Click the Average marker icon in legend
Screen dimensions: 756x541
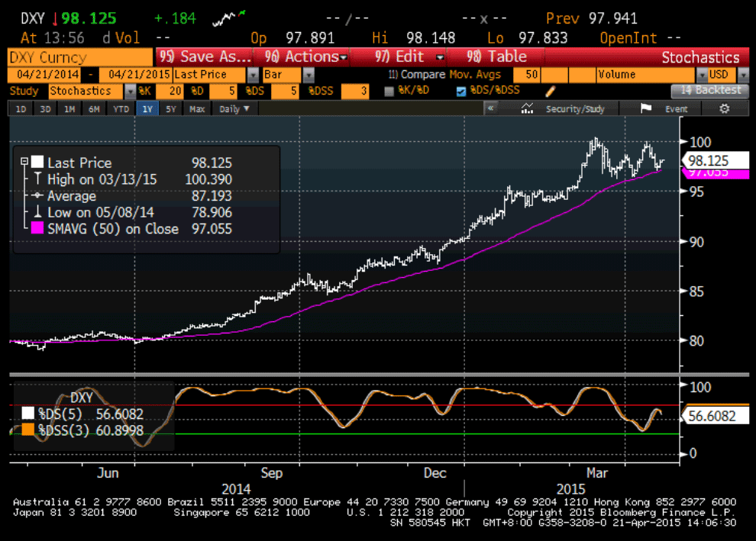click(37, 196)
